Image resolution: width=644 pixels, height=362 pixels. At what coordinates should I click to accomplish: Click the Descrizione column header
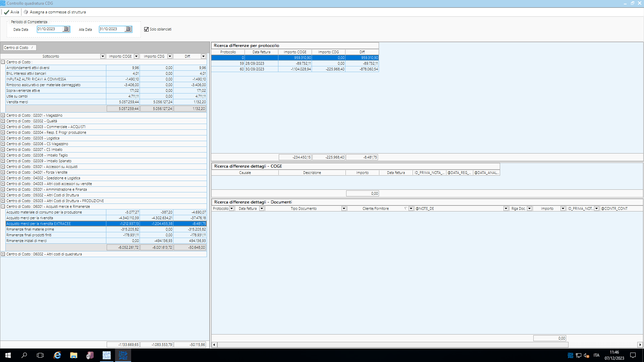point(312,173)
